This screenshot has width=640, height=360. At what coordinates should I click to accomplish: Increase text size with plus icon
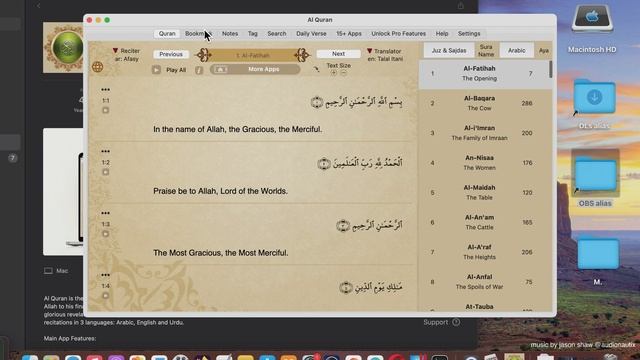(x=333, y=73)
